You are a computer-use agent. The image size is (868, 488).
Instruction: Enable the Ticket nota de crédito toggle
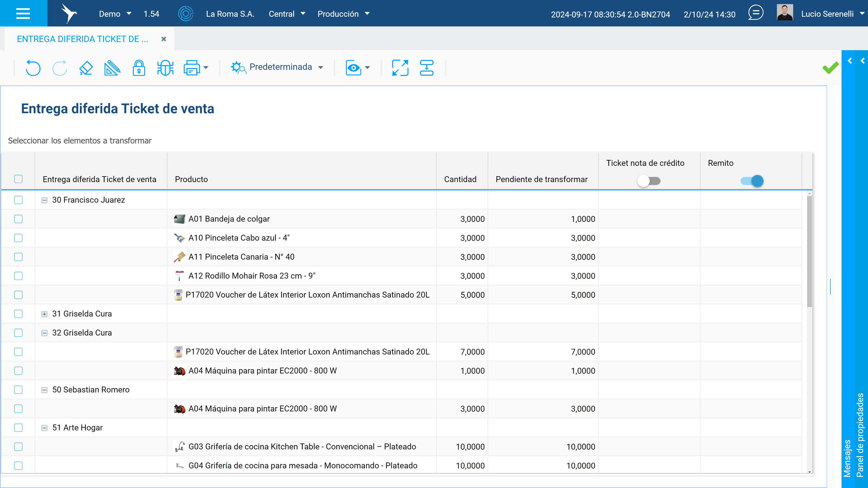(649, 181)
